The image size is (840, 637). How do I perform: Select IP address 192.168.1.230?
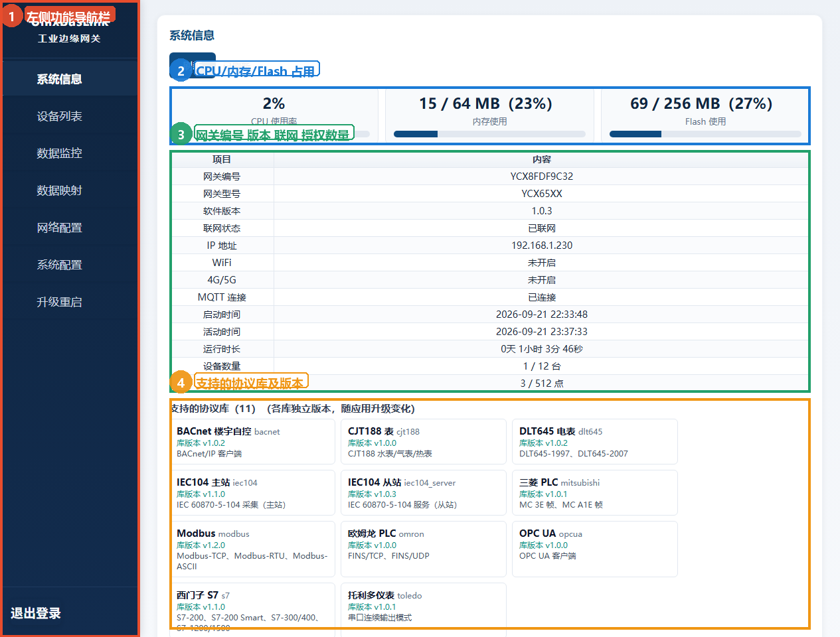[x=542, y=246]
